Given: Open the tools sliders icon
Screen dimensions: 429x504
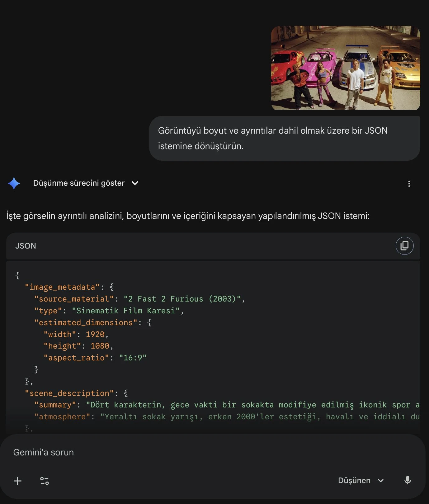Looking at the screenshot, I should click(x=45, y=481).
